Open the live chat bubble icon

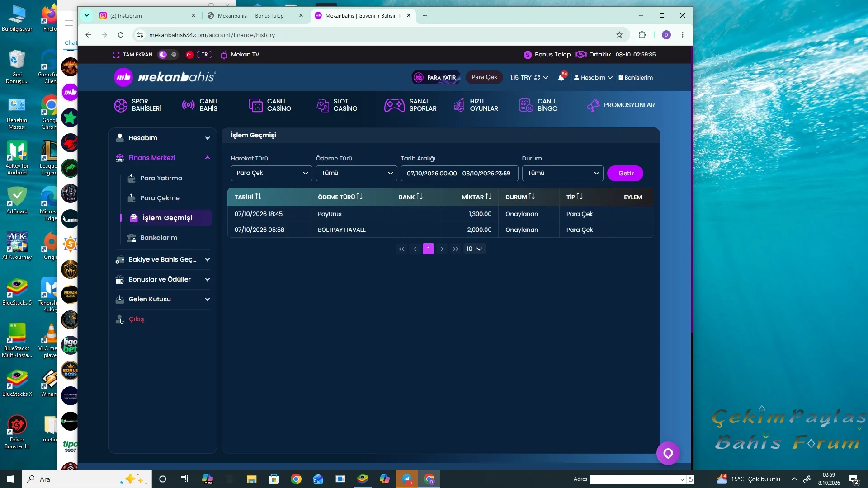click(668, 453)
